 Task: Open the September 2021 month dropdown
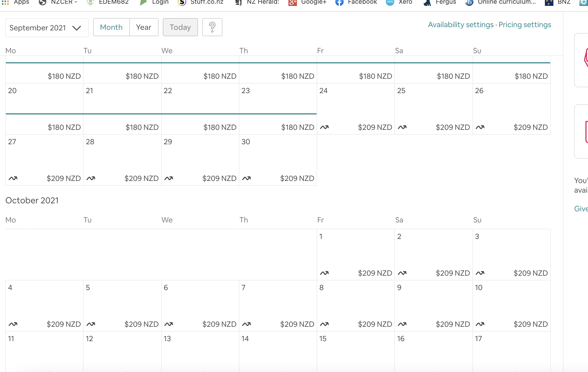click(47, 28)
